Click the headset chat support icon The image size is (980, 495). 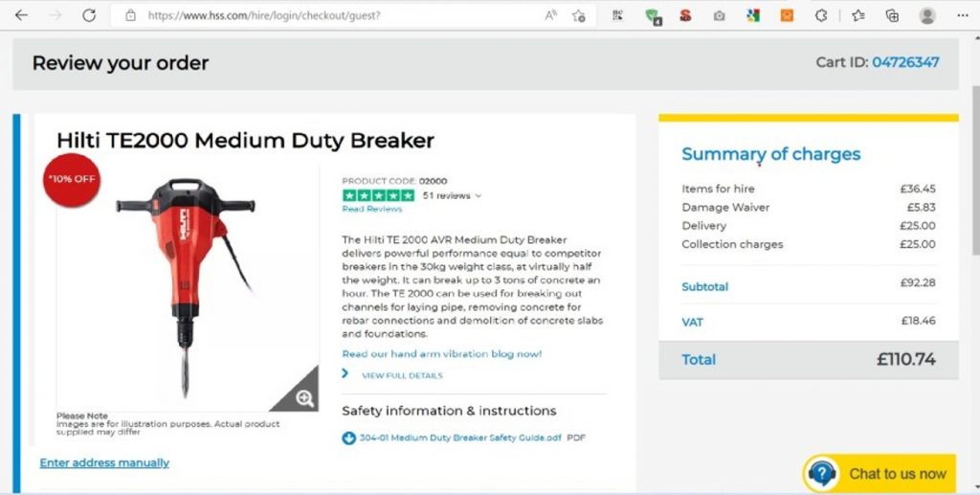click(822, 473)
